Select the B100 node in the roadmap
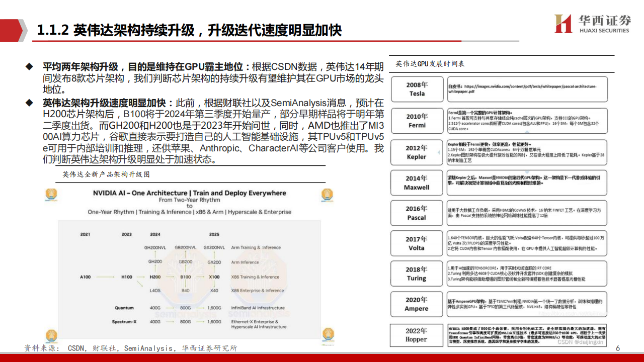This screenshot has width=644, height=362. 186,277
